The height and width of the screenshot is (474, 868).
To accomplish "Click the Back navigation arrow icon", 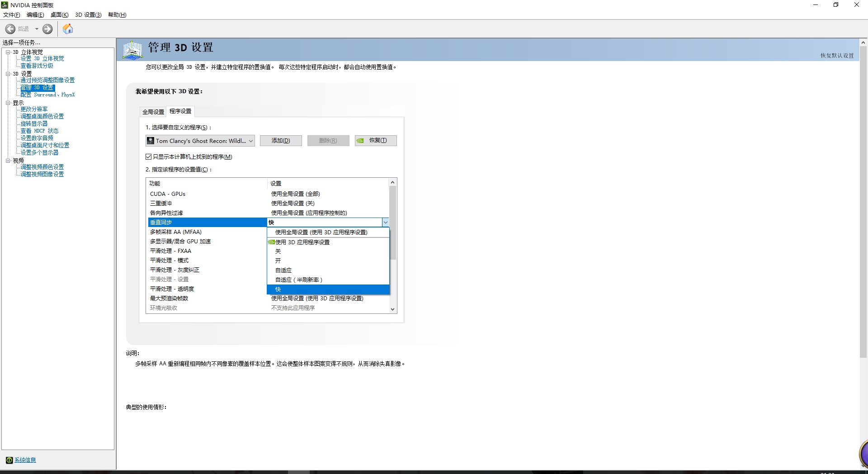I will coord(10,29).
